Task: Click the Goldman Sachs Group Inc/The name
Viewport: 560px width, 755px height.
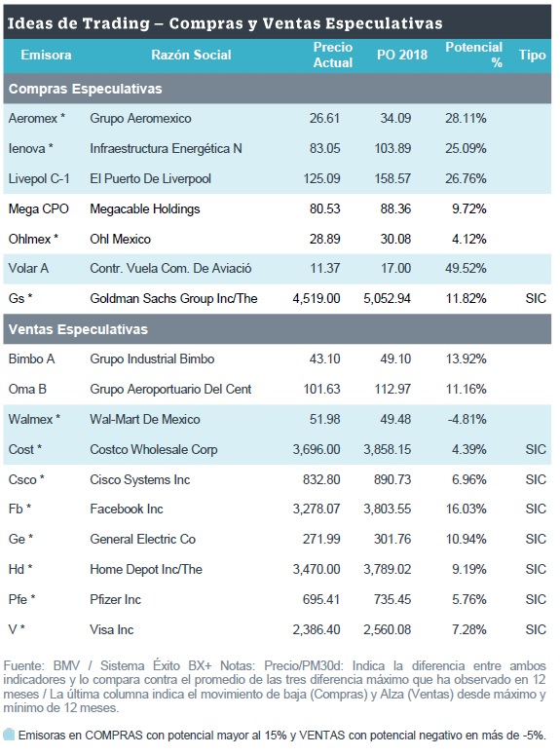Action: (x=173, y=298)
